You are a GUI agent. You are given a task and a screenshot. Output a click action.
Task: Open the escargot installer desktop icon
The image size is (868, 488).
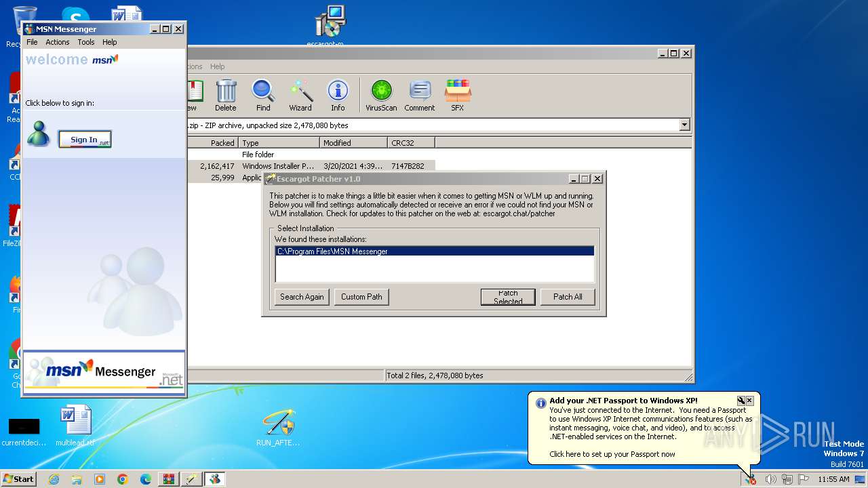(330, 26)
